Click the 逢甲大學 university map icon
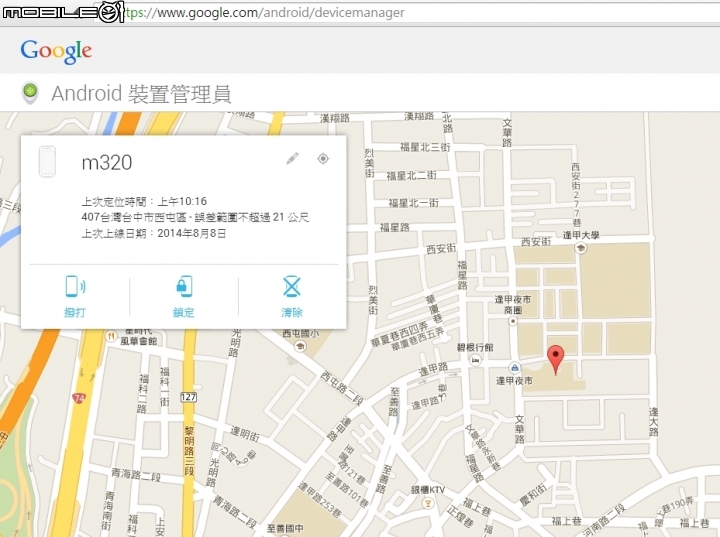The height and width of the screenshot is (537, 720). tap(581, 249)
